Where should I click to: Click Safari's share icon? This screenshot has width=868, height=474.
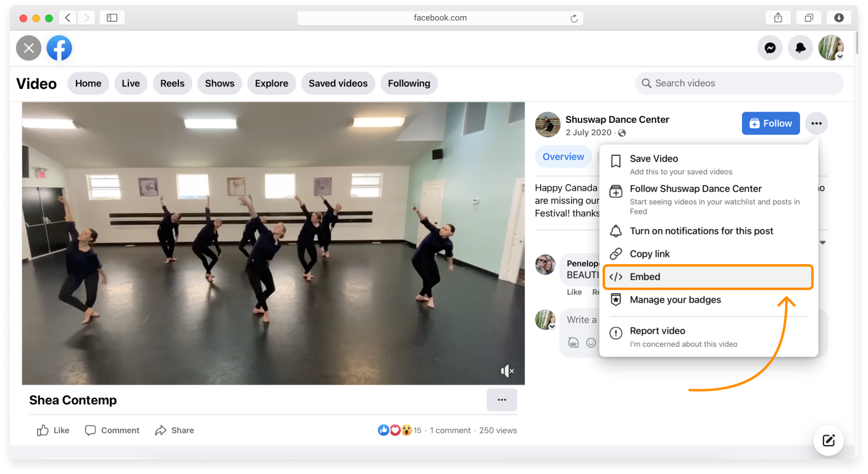[x=778, y=18]
